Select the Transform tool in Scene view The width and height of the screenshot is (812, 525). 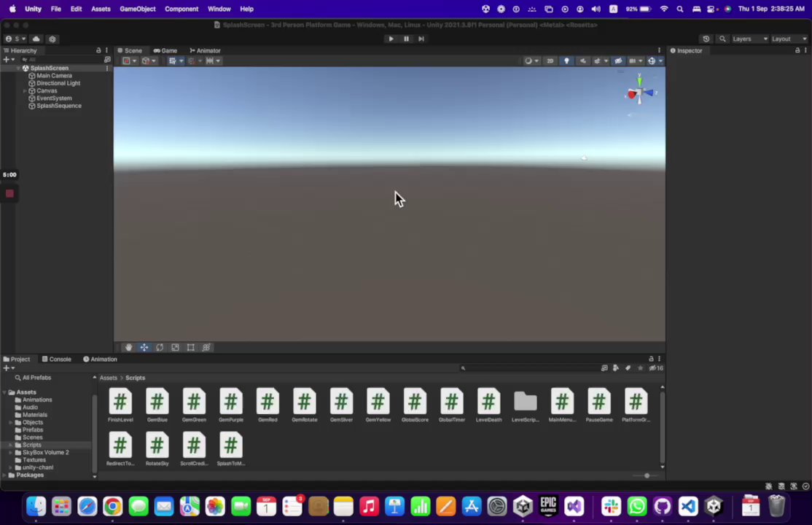pos(206,347)
